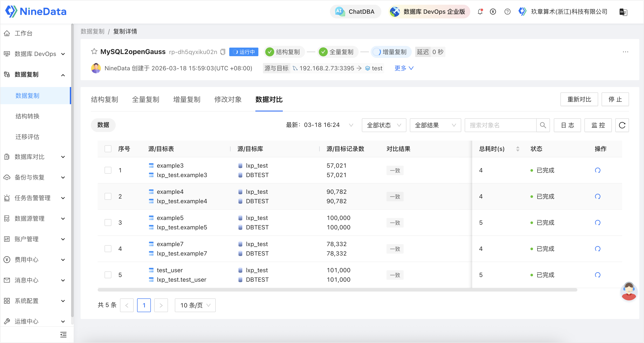644x343 pixels.
Task: Open the 玖章算术(浙江)科技有限公司 account menu
Action: [563, 12]
